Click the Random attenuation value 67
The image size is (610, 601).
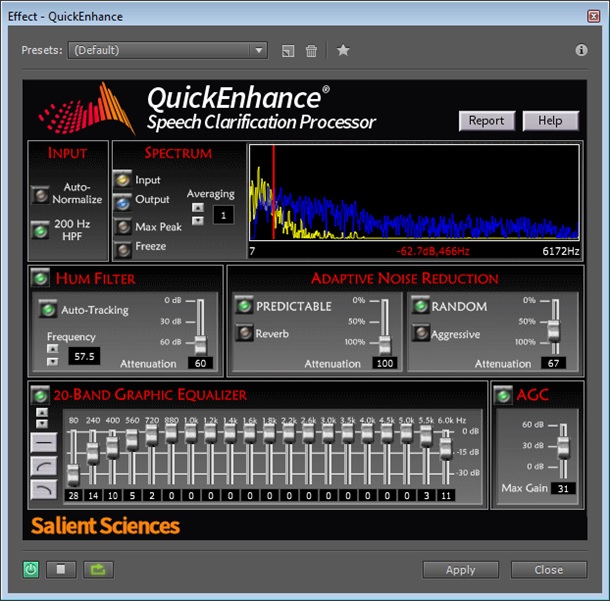(553, 363)
